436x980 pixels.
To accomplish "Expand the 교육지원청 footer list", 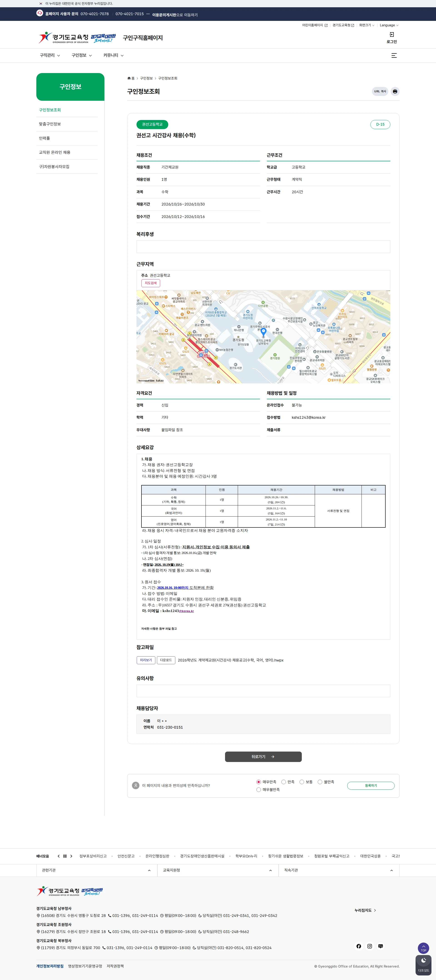I will click(x=217, y=870).
